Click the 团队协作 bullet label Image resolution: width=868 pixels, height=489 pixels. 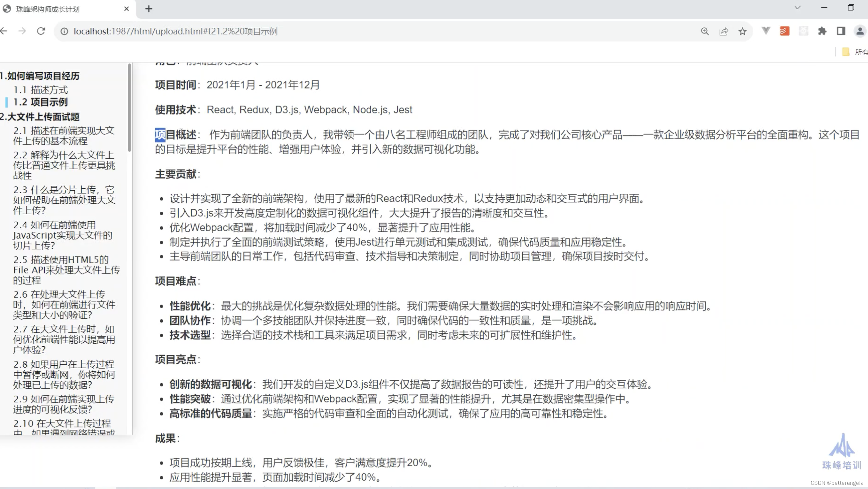pyautogui.click(x=190, y=320)
